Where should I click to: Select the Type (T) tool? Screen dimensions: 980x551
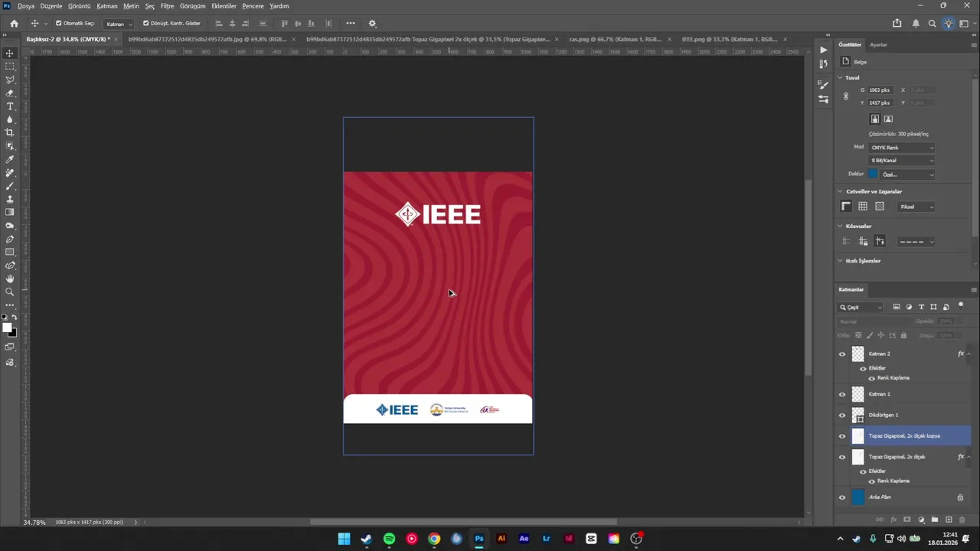pos(10,106)
